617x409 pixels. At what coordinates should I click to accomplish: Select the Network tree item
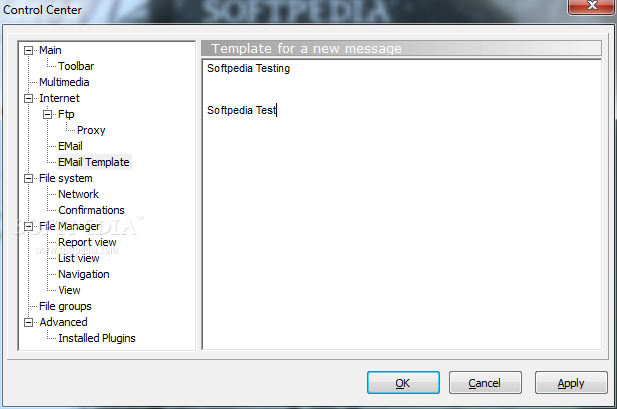click(x=78, y=194)
